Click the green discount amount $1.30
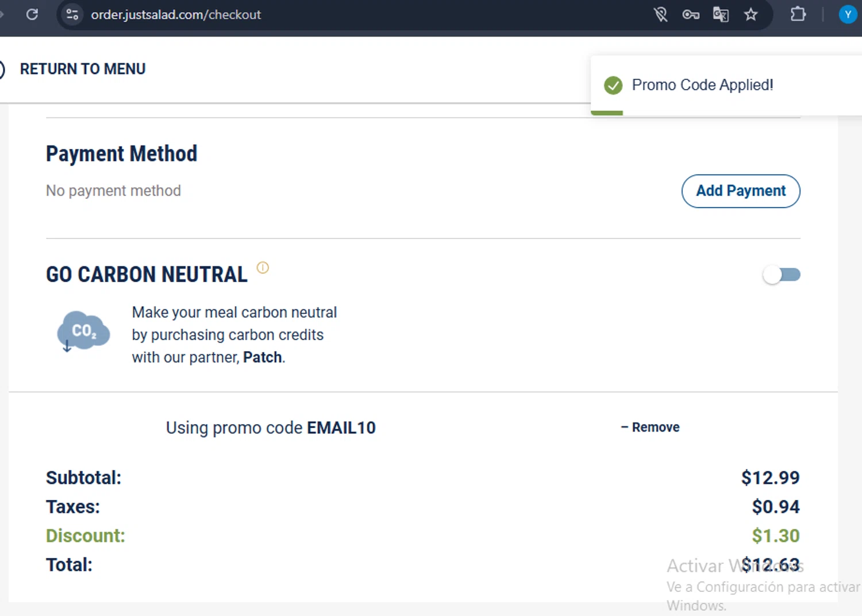This screenshot has width=862, height=616. pos(775,536)
